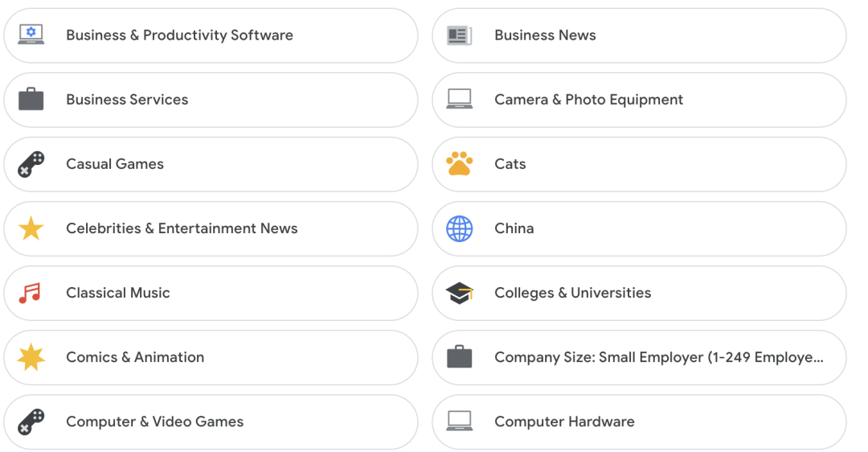The width and height of the screenshot is (868, 452).
Task: Open the Camera & Photo Equipment category
Action: pos(639,100)
